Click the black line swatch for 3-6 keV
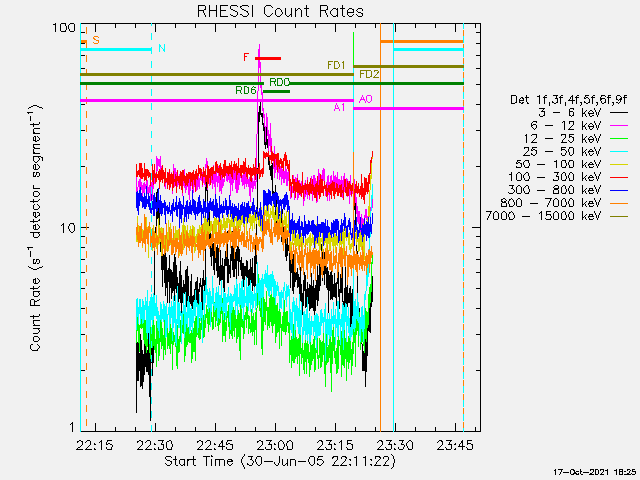The height and width of the screenshot is (480, 640). [x=619, y=112]
